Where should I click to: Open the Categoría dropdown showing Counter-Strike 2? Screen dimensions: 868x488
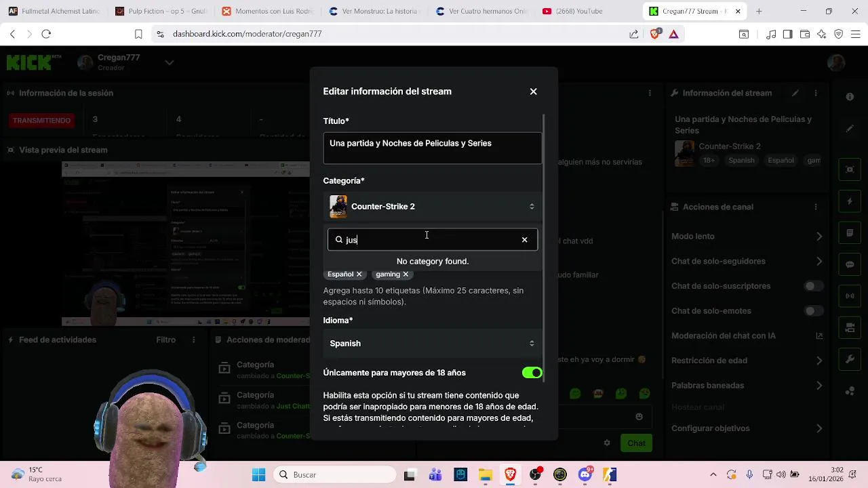coord(433,207)
